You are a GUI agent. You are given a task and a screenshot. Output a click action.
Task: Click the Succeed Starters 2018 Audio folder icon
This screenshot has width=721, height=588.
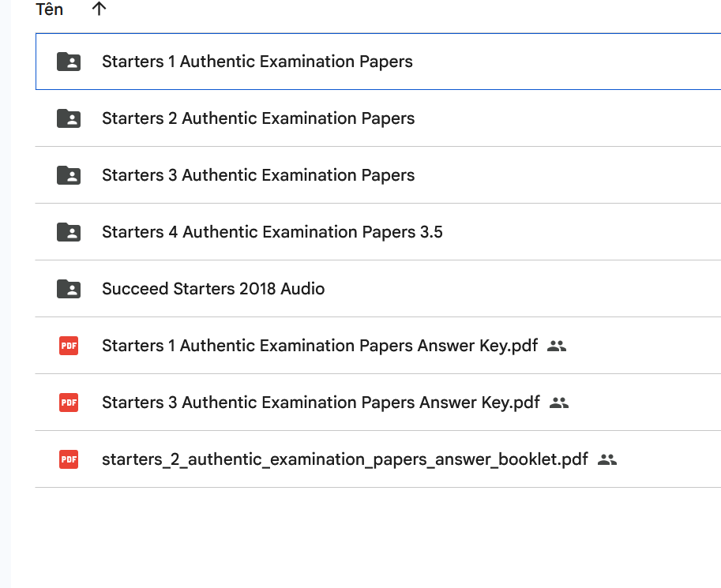click(69, 289)
